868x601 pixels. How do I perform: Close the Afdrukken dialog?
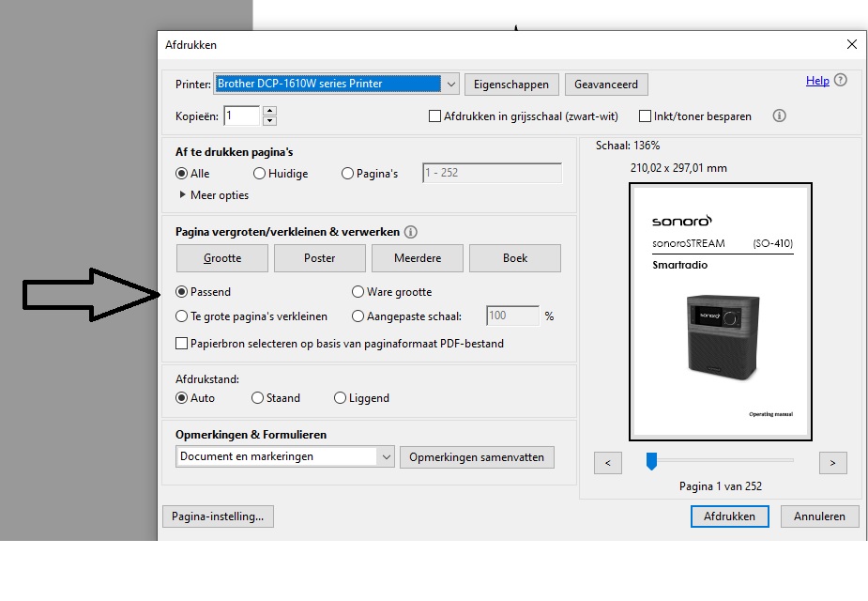click(x=851, y=45)
